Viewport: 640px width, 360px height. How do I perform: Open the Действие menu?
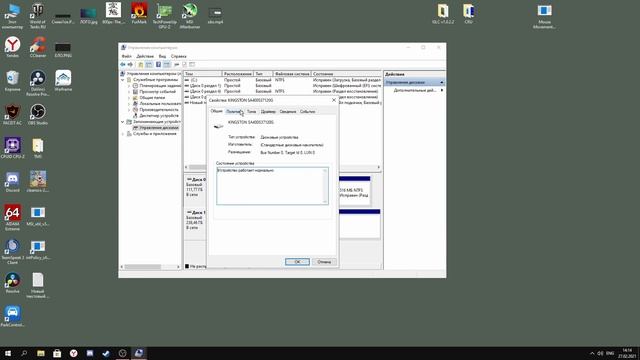(145, 56)
